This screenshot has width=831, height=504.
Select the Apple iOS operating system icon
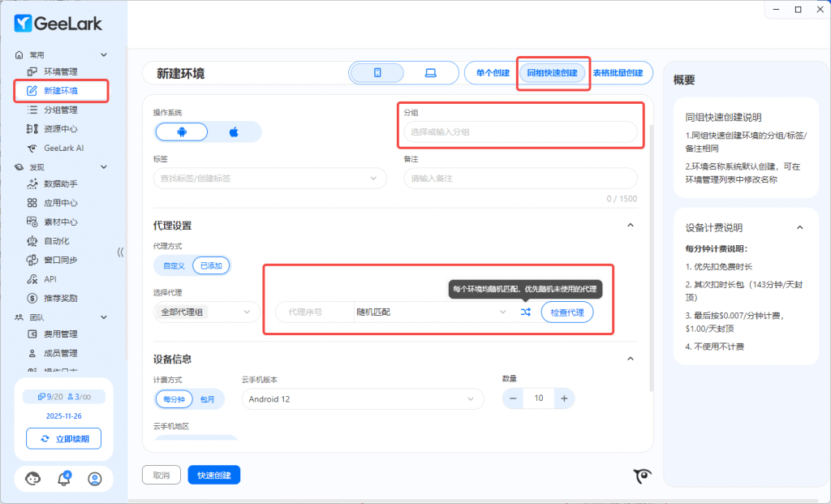click(234, 131)
